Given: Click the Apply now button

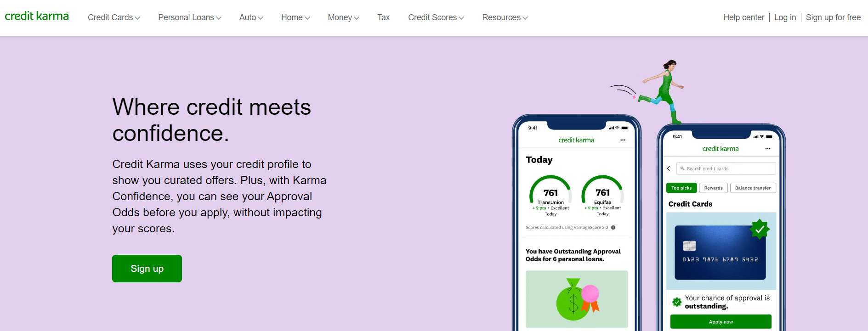Looking at the screenshot, I should (x=720, y=322).
